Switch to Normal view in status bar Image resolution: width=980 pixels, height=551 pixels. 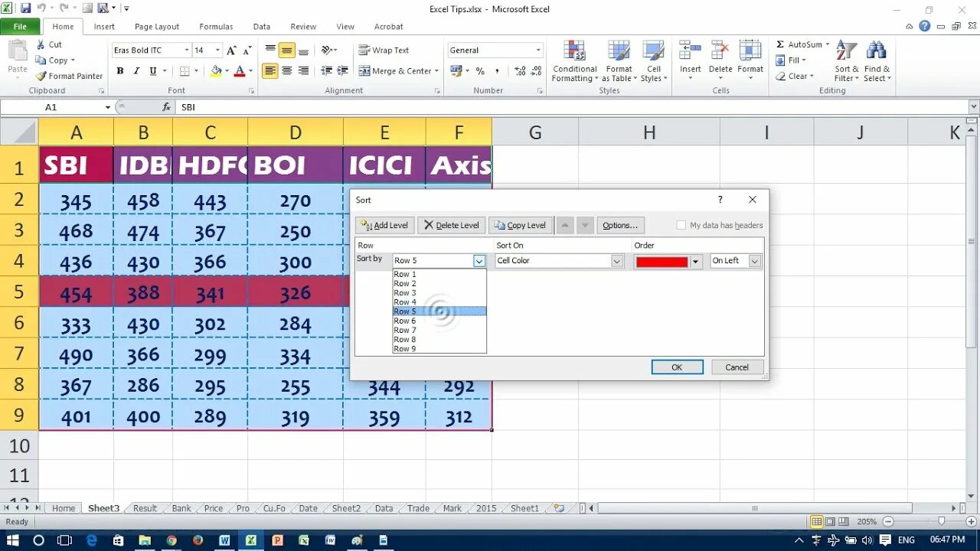coord(817,521)
